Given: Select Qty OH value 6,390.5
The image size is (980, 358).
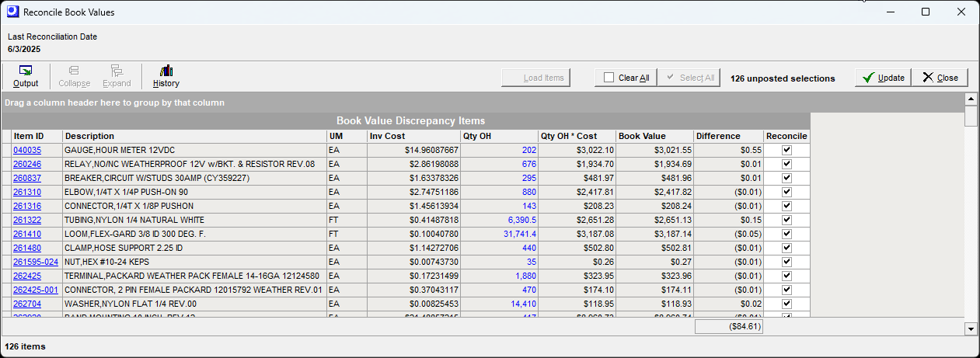Looking at the screenshot, I should tap(522, 220).
